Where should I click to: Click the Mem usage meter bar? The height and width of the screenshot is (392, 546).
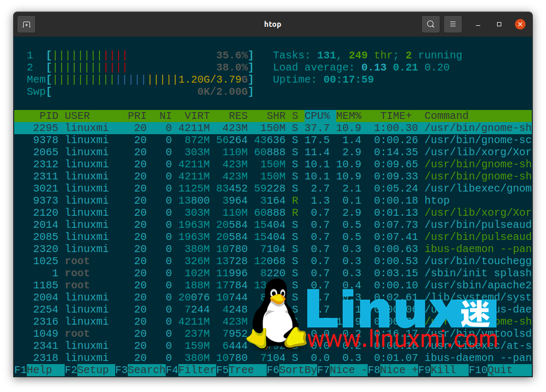[x=140, y=80]
